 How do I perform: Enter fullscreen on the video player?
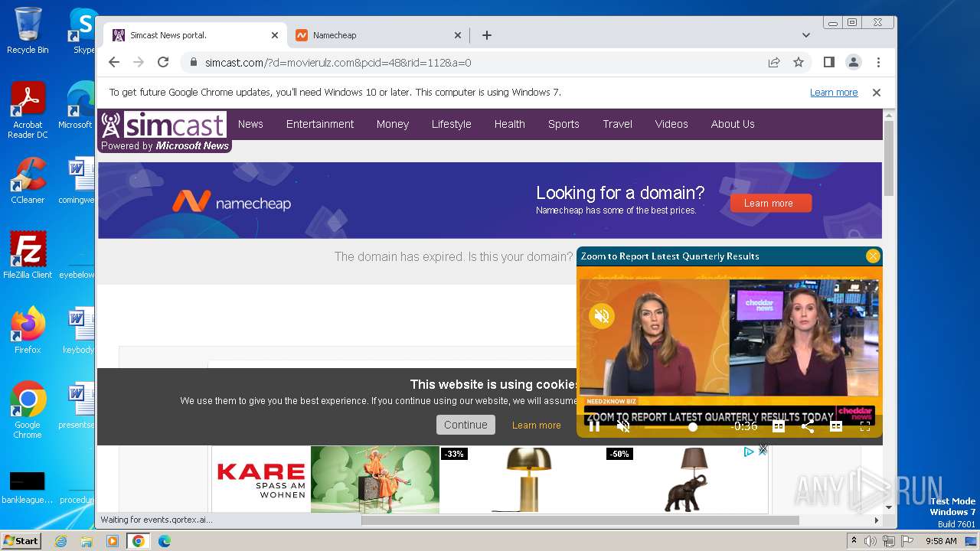[x=865, y=426]
